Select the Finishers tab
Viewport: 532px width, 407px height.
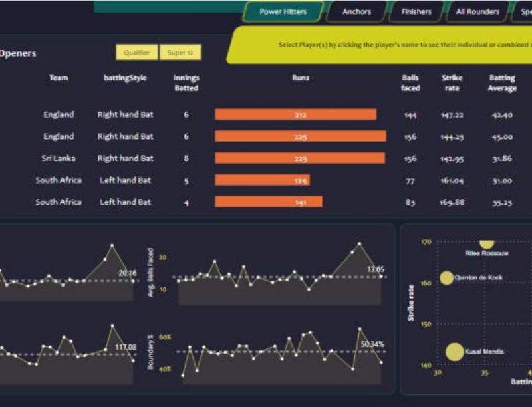point(416,12)
